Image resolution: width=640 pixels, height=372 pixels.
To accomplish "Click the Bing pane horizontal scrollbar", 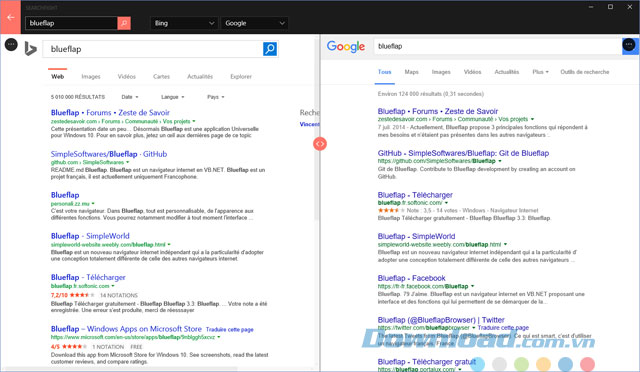I will (x=120, y=369).
